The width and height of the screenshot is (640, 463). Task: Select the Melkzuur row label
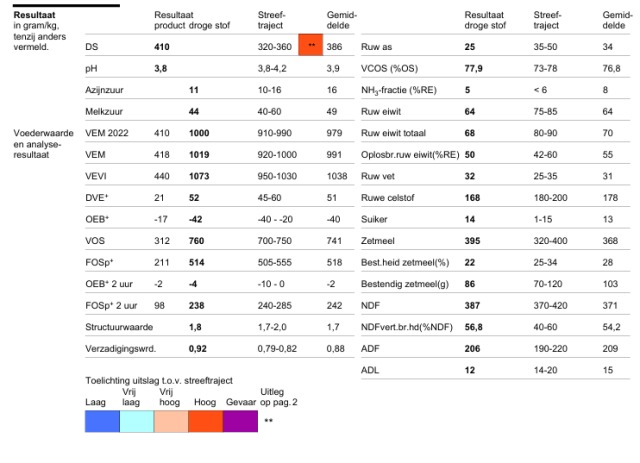click(105, 111)
